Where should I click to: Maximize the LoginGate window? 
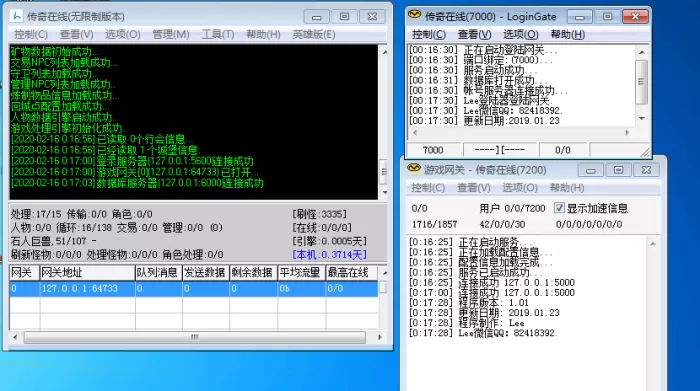(608, 17)
